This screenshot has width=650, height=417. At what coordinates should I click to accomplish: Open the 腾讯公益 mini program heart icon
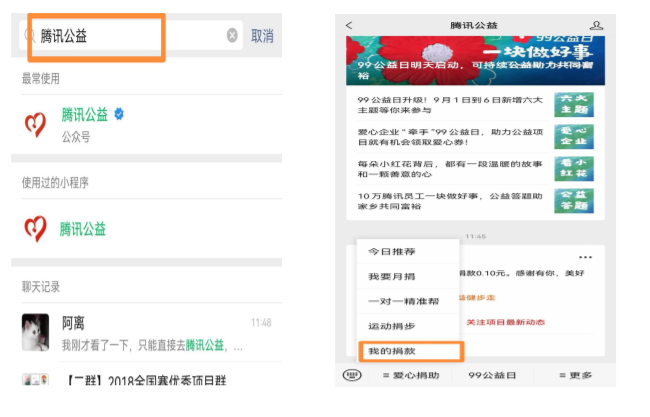35,229
